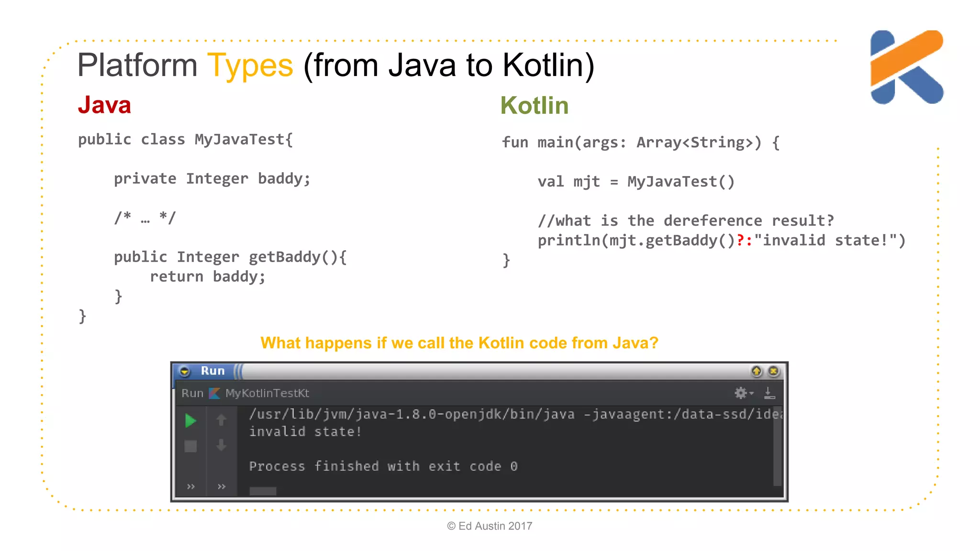Click the hide/pin download-style icon
The image size is (980, 551).
769,393
